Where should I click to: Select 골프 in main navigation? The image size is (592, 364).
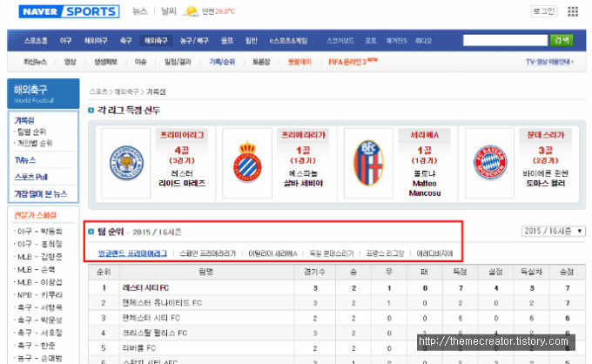pyautogui.click(x=227, y=40)
